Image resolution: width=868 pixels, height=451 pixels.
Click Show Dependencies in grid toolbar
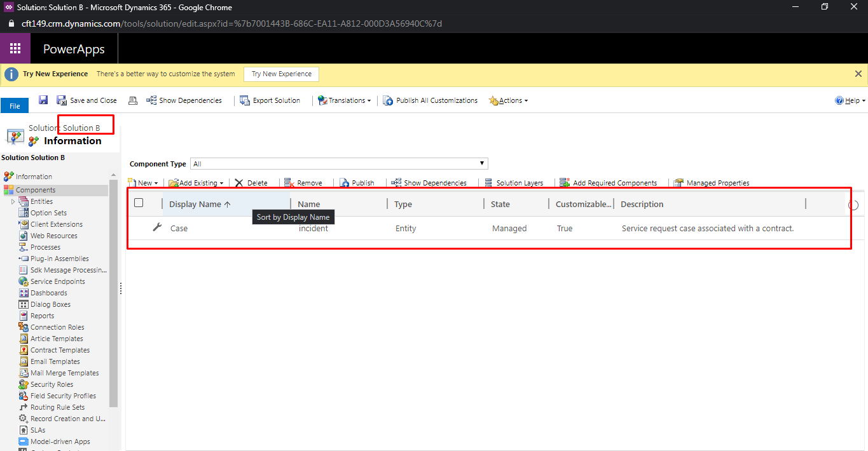click(x=429, y=183)
